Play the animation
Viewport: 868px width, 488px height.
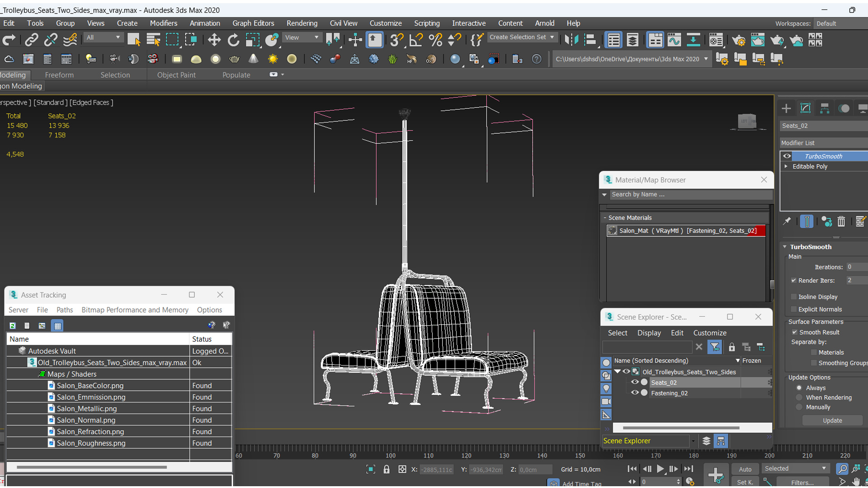pyautogui.click(x=660, y=469)
